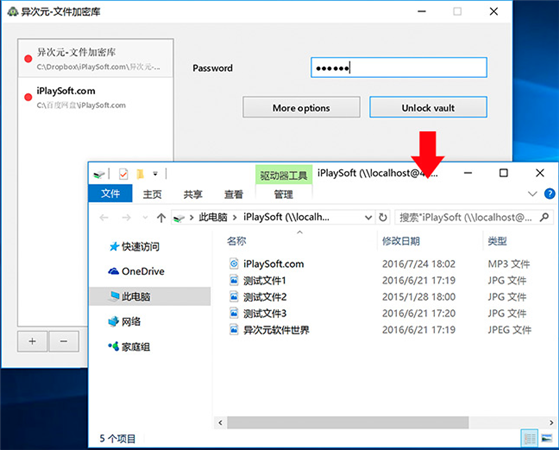
Task: Click the address bar drive icon
Action: click(x=179, y=218)
